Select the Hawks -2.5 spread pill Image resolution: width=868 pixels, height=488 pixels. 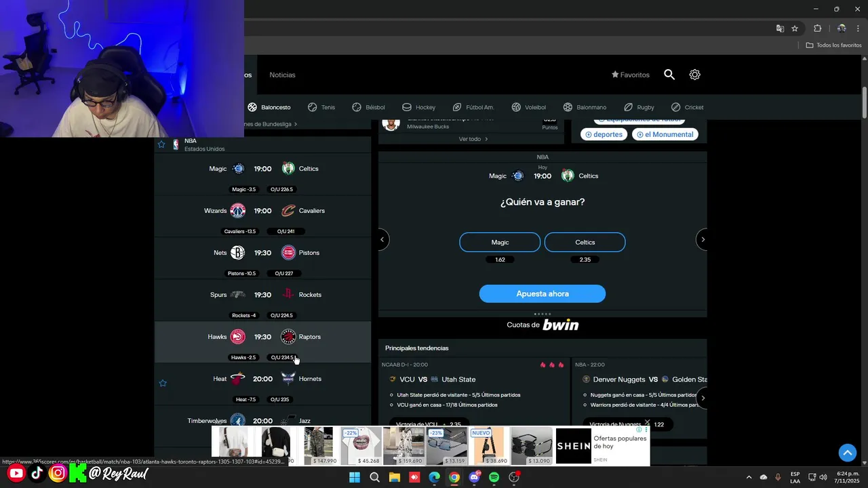243,357
